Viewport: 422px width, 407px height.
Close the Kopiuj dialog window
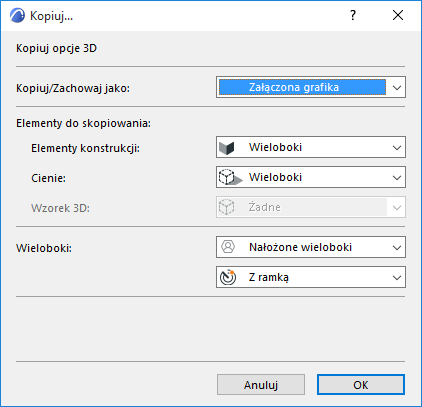(398, 15)
